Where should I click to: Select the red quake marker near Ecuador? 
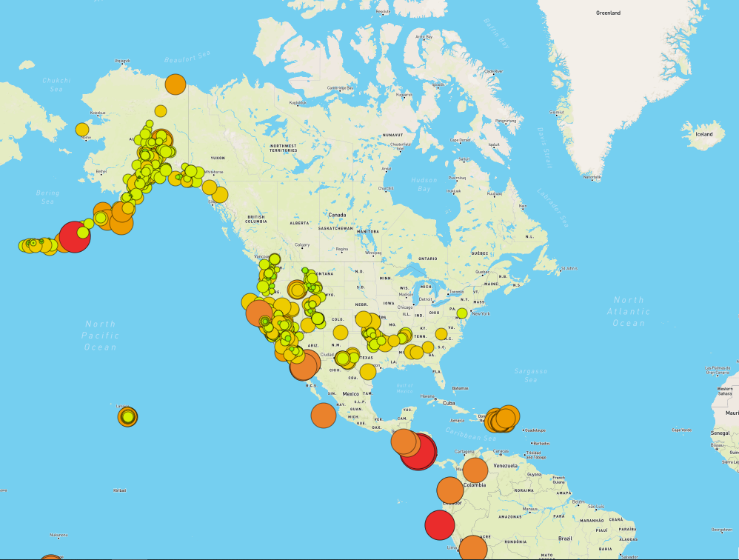click(x=441, y=527)
